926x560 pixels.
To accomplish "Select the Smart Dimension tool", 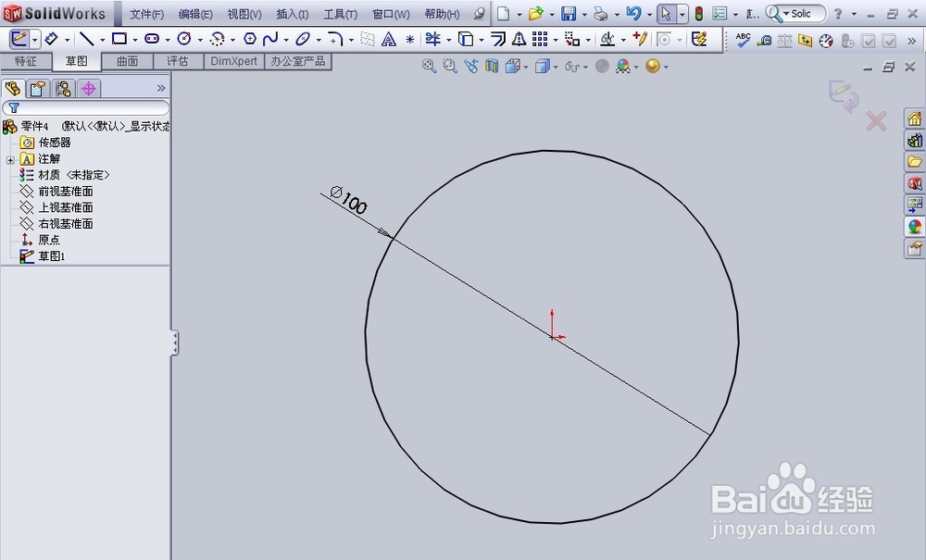I will 51,40.
